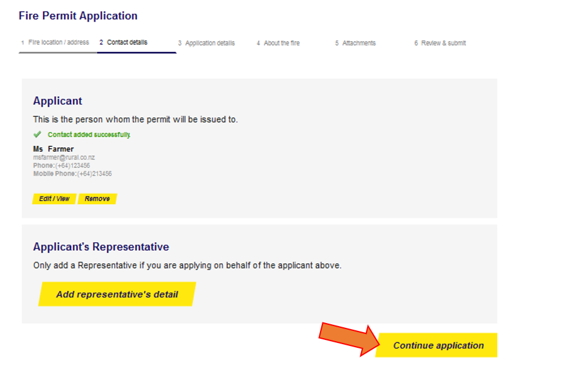Click the Mobile Phone number line

click(x=72, y=174)
